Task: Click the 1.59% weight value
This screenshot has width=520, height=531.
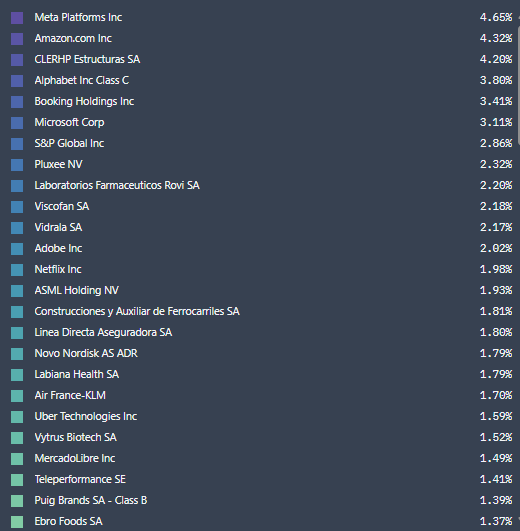Action: (x=496, y=416)
